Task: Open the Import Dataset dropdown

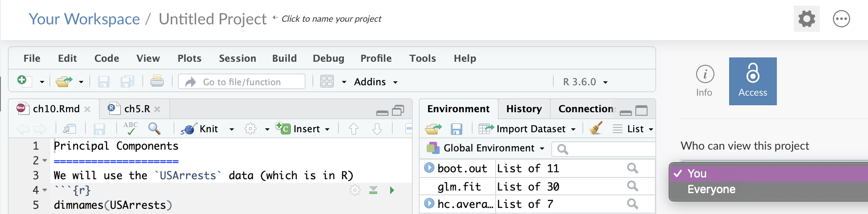Action: [530, 129]
